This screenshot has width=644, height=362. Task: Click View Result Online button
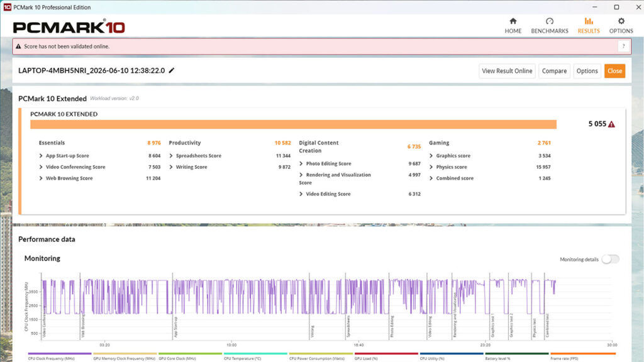(507, 71)
